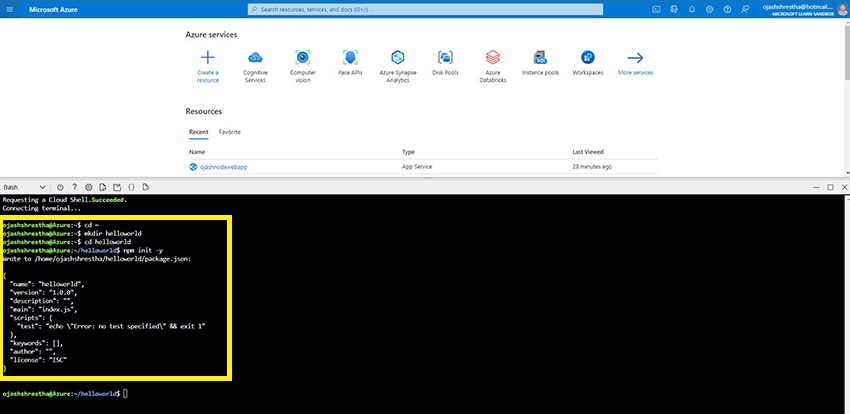Close the Cloud Shell pane
Image resolution: width=850 pixels, height=414 pixels.
tap(844, 187)
